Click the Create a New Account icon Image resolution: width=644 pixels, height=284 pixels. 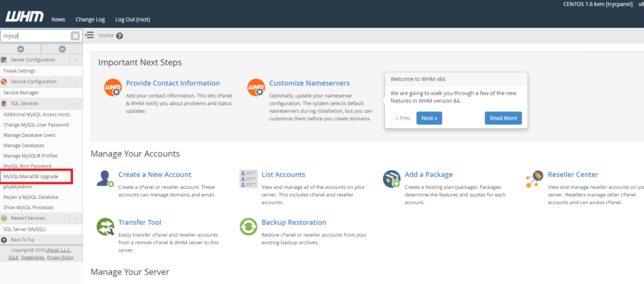click(105, 179)
